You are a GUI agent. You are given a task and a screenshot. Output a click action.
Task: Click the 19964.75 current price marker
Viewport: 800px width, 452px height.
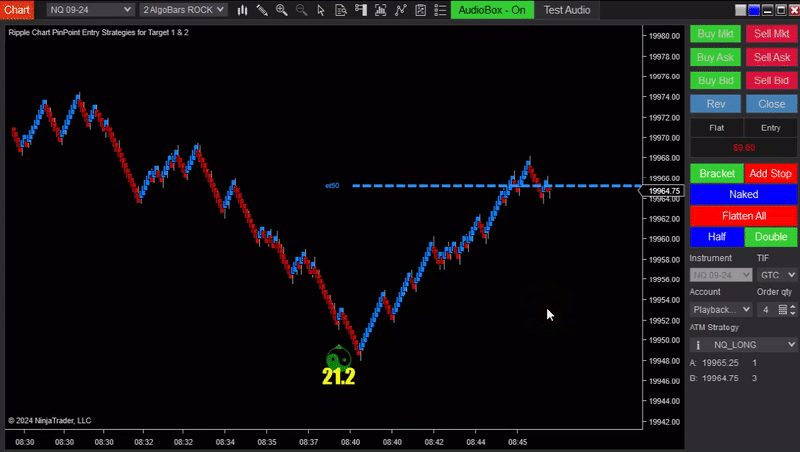pos(664,190)
